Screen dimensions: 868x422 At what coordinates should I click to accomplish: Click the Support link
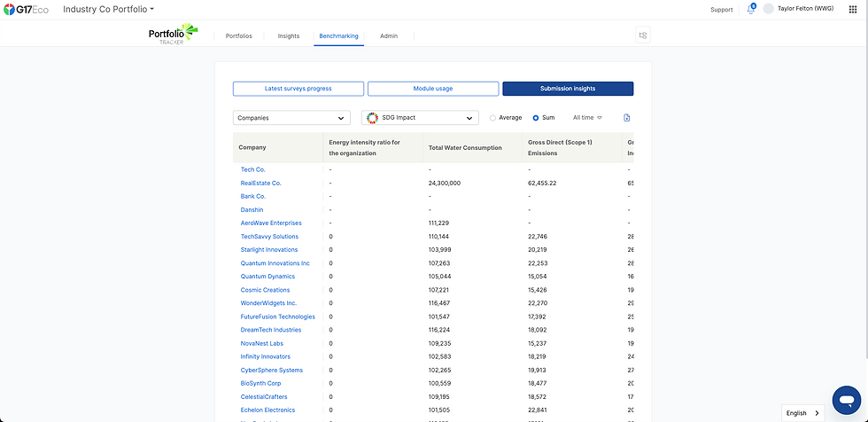(x=721, y=10)
